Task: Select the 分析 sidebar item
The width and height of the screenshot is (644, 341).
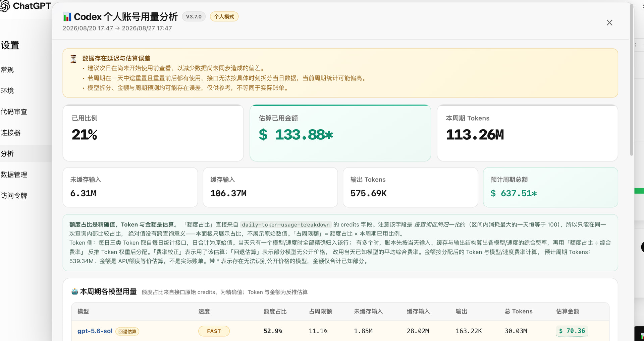Action: [25, 153]
